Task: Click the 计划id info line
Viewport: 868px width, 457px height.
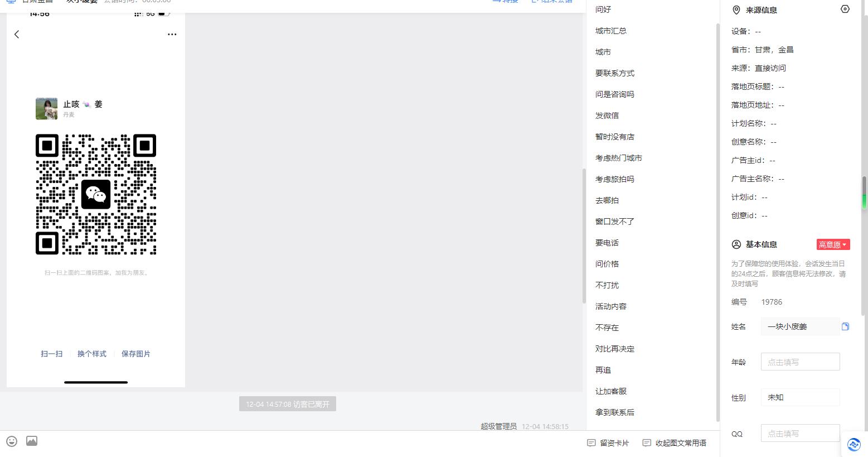Action: (749, 197)
